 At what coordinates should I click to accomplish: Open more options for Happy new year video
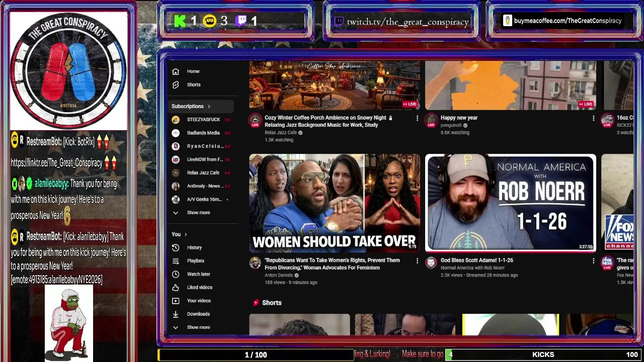coord(593,118)
